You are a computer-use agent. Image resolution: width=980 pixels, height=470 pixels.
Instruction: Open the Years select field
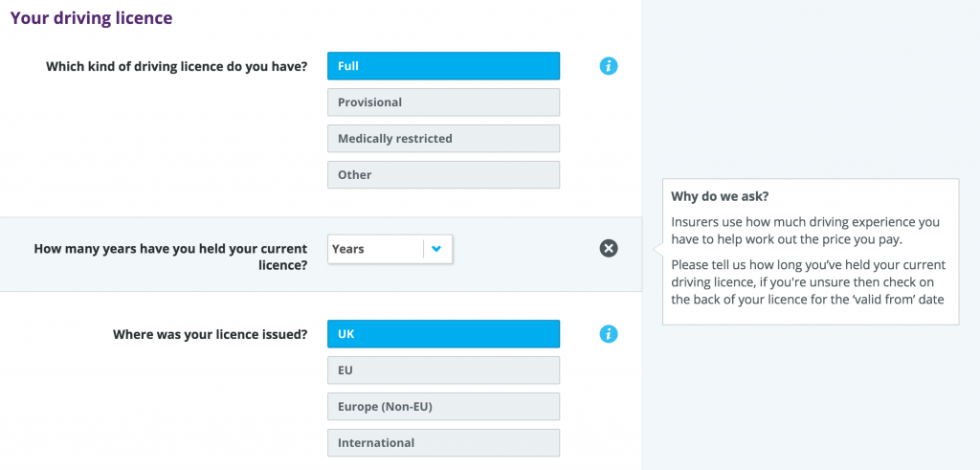(390, 249)
